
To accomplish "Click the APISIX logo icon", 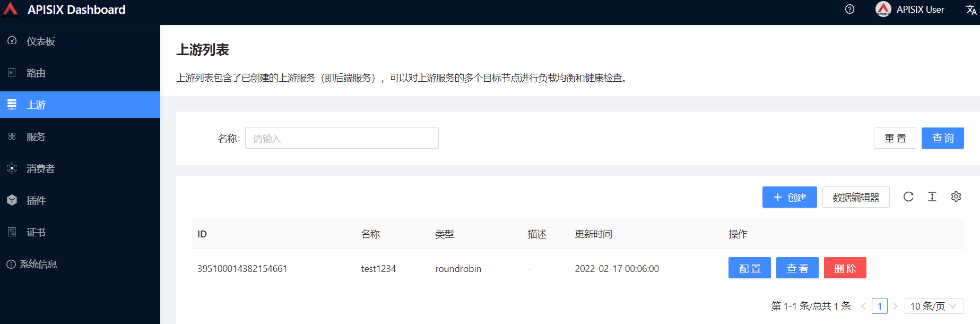I will tap(10, 9).
